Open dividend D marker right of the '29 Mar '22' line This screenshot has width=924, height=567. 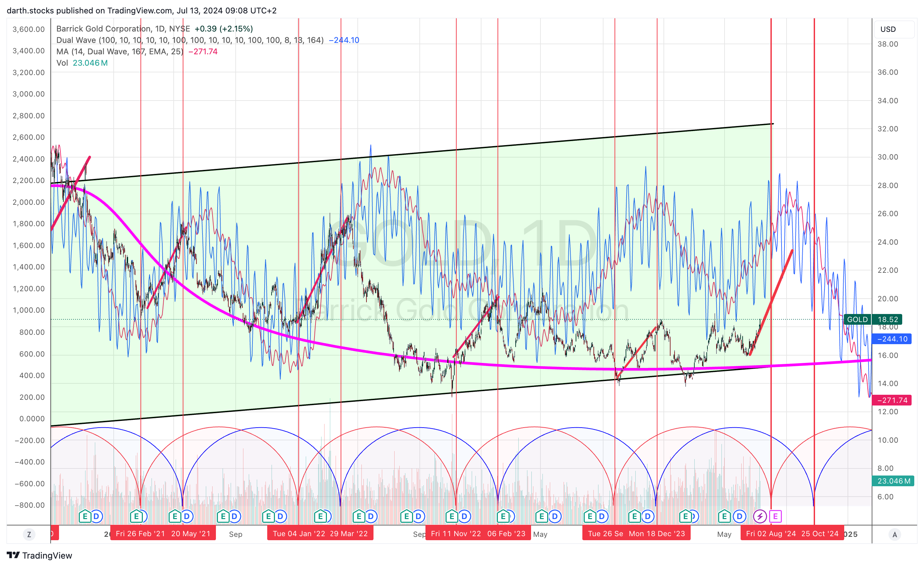pyautogui.click(x=371, y=516)
